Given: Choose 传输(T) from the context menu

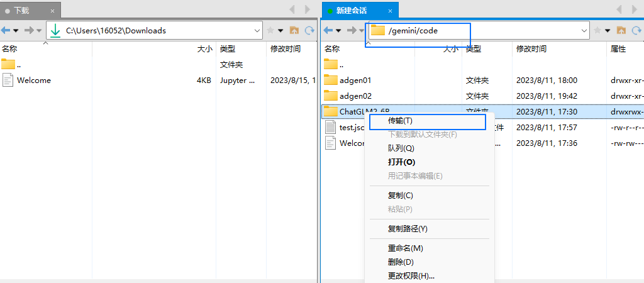Looking at the screenshot, I should click(x=400, y=121).
